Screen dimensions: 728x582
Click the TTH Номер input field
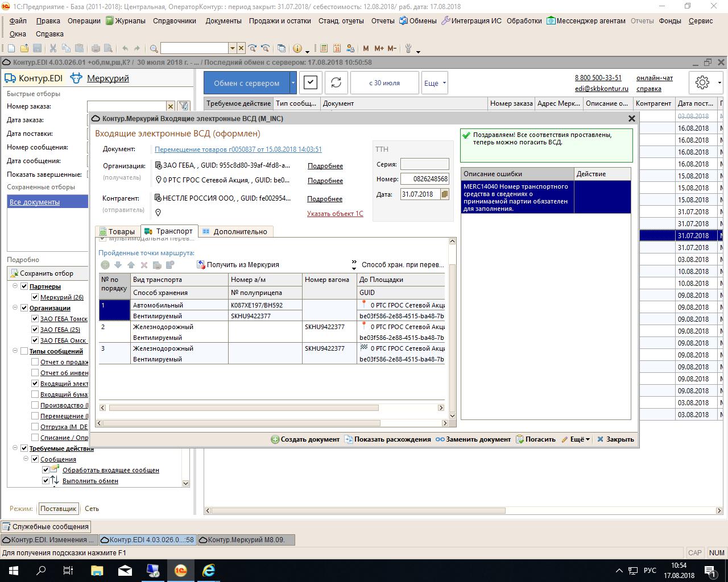click(x=424, y=179)
